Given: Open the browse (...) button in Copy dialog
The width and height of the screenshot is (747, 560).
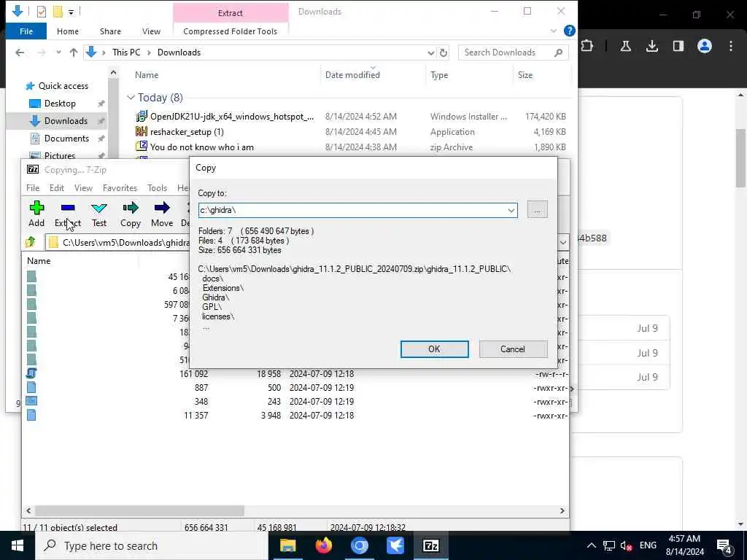Looking at the screenshot, I should (537, 210).
